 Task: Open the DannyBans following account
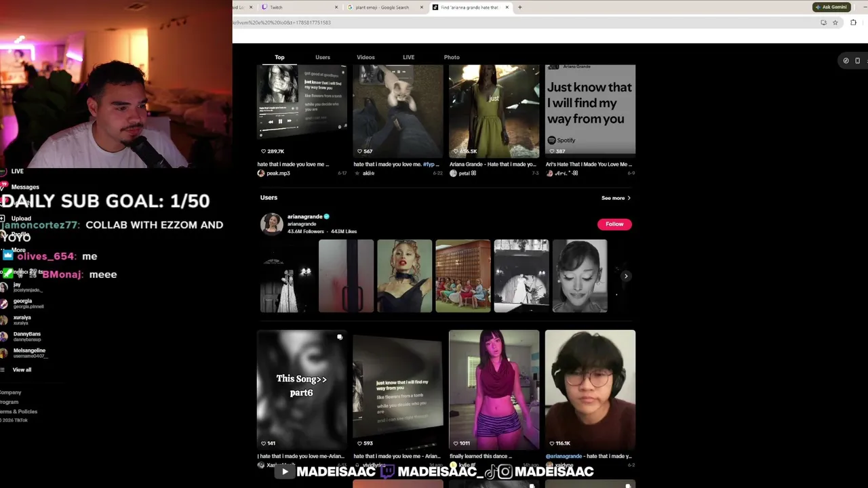[26, 336]
